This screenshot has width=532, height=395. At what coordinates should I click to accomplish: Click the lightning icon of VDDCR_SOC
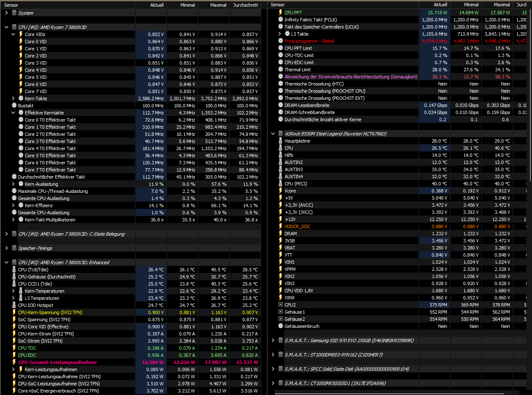(x=281, y=226)
